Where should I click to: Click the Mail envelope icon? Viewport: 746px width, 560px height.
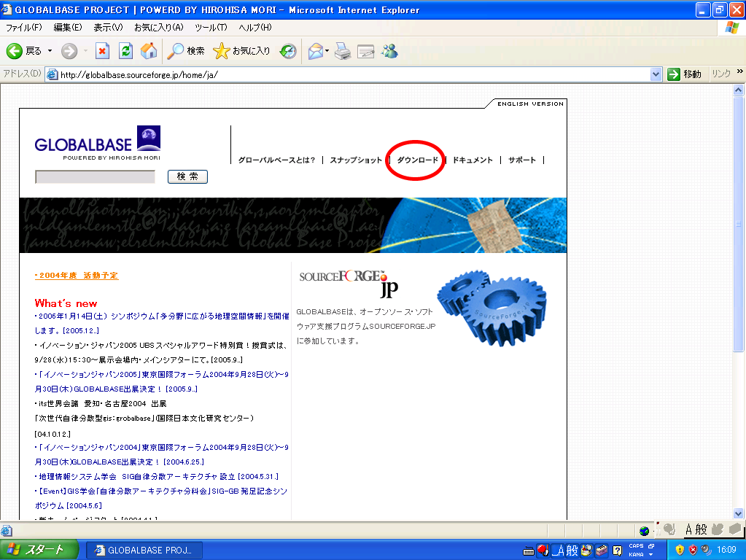(x=316, y=51)
